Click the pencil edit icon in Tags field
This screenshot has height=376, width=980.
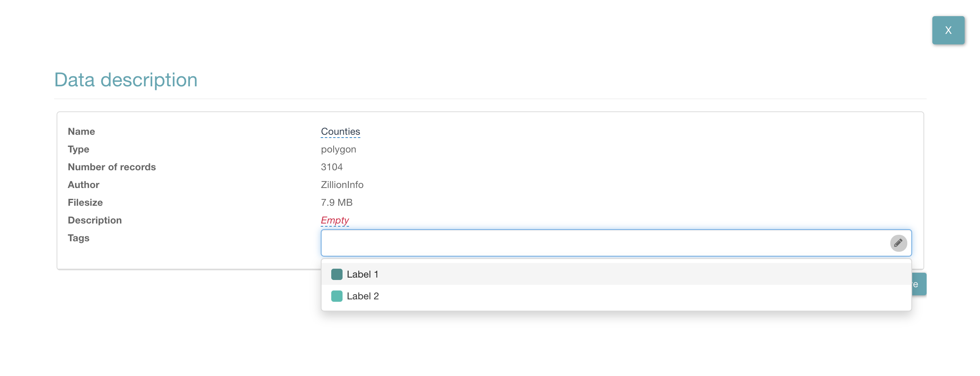pyautogui.click(x=898, y=243)
